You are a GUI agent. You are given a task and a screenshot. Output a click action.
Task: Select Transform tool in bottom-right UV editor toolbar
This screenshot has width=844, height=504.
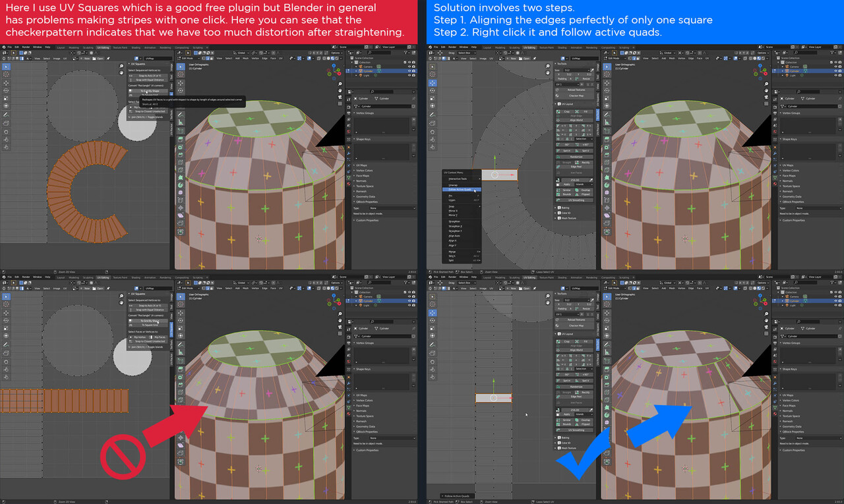point(432,337)
